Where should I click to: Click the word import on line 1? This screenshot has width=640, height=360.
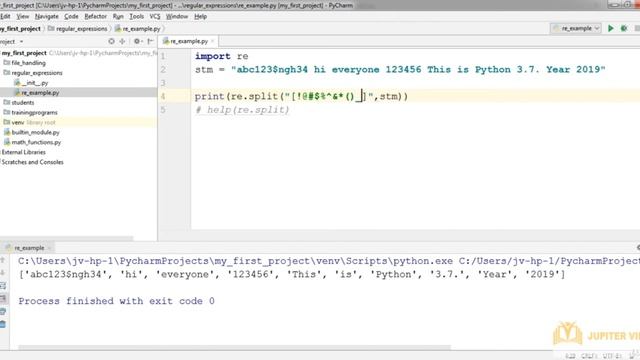212,56
